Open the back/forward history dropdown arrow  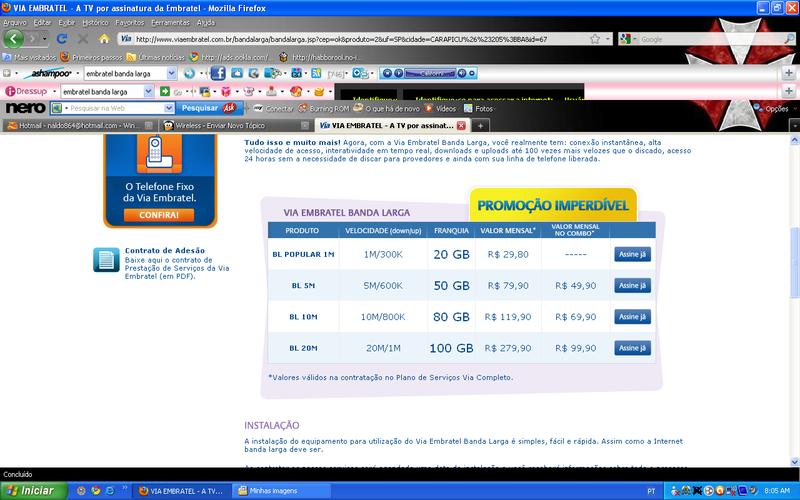coord(45,39)
